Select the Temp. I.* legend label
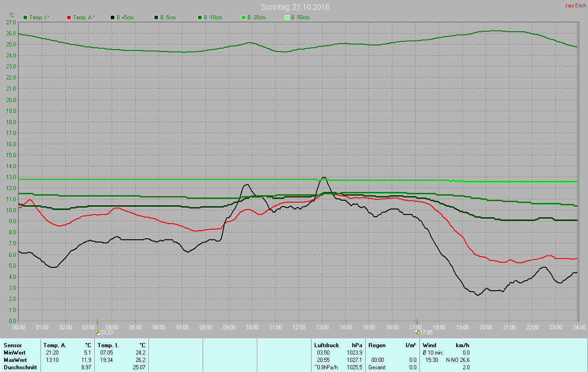Screen dimensions: 588x372 [40, 17]
